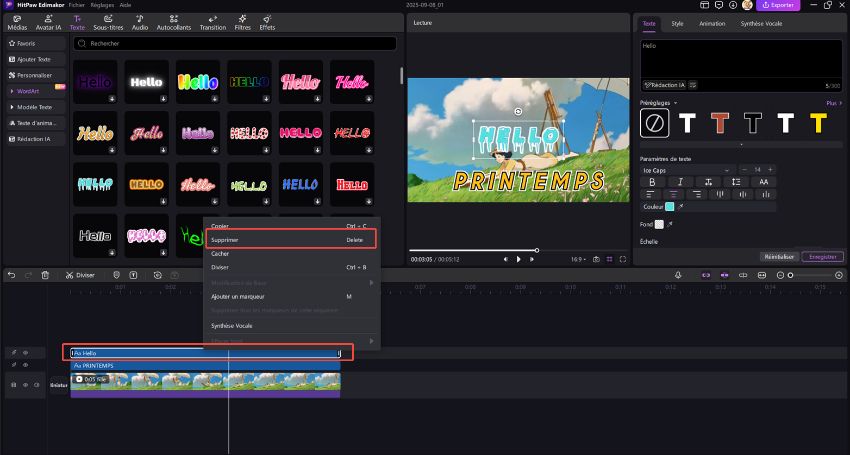The height and width of the screenshot is (455, 850).
Task: Toggle pin icon on Hello text track
Action: 14,353
